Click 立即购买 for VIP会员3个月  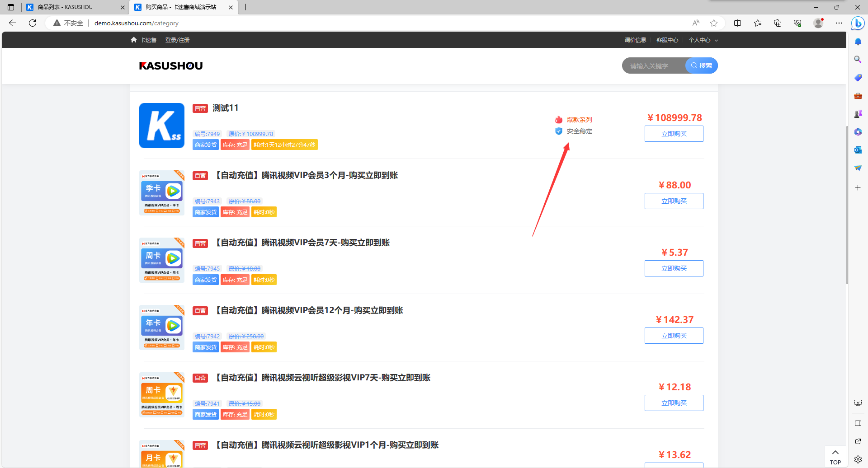click(x=674, y=201)
